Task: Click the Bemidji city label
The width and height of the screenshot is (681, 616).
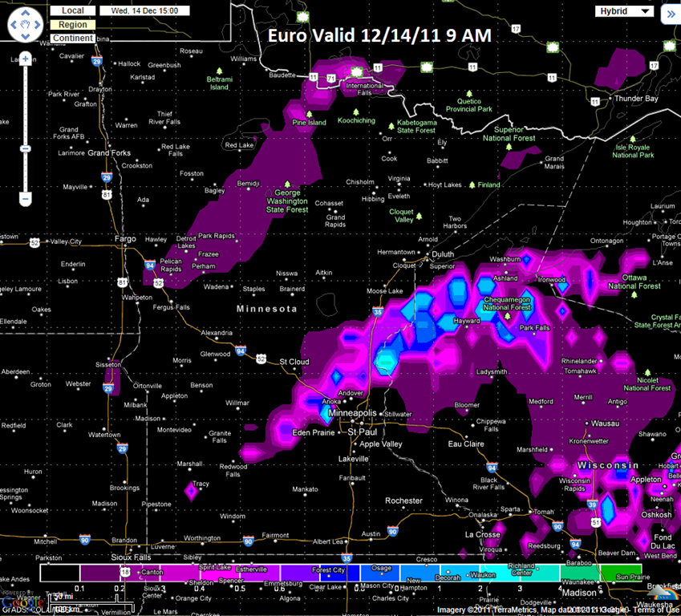Action: pos(248,184)
